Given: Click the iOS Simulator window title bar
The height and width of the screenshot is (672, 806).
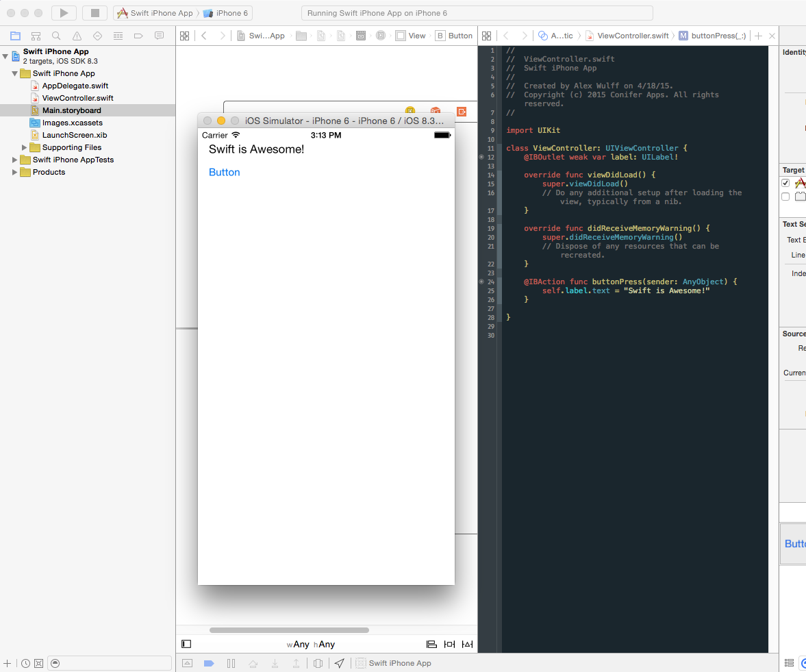Looking at the screenshot, I should (x=326, y=121).
